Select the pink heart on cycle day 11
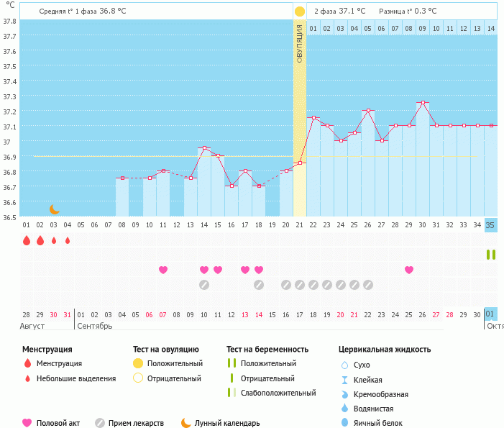This screenshot has width=504, height=428. [163, 270]
